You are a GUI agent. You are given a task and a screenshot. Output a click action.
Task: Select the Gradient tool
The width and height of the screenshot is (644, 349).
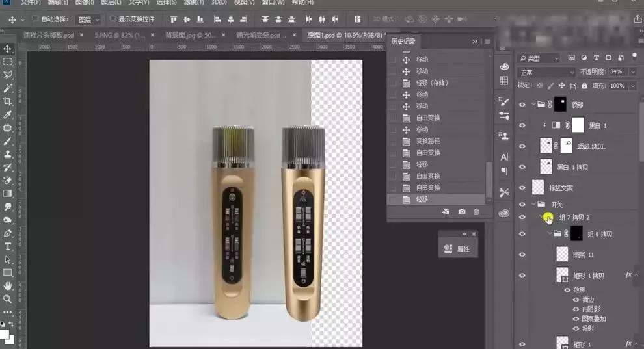pos(7,194)
